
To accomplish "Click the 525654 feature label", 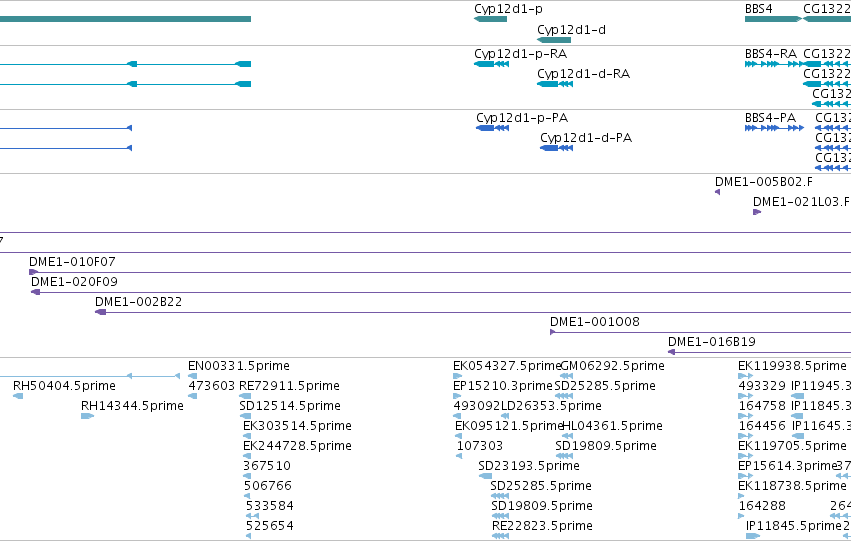I will (269, 526).
